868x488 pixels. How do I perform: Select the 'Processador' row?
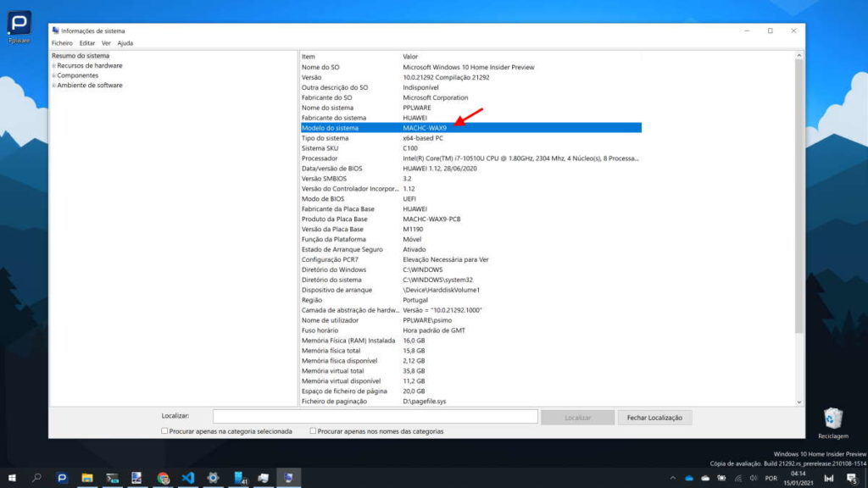471,158
